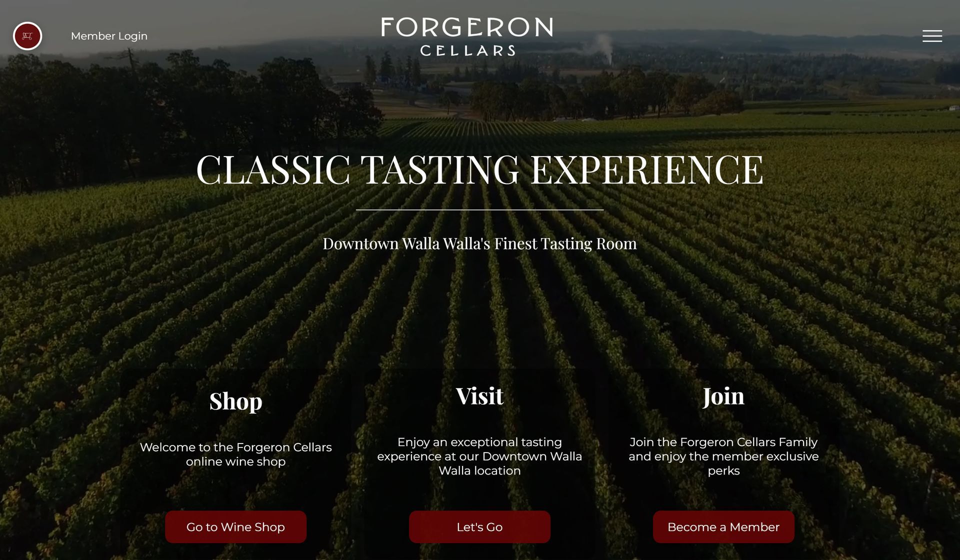This screenshot has height=560, width=960.
Task: Click the Downtown Walla Walla's Finest Tasting Room subtitle
Action: coord(479,243)
